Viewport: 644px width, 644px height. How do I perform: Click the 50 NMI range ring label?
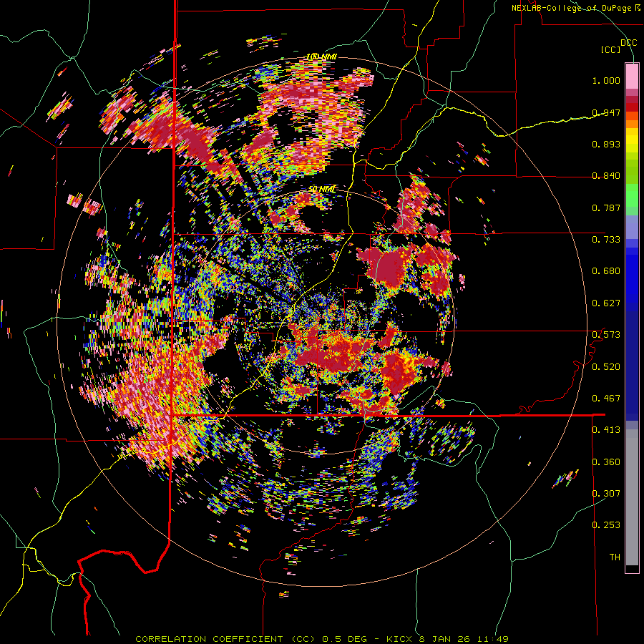pyautogui.click(x=323, y=190)
